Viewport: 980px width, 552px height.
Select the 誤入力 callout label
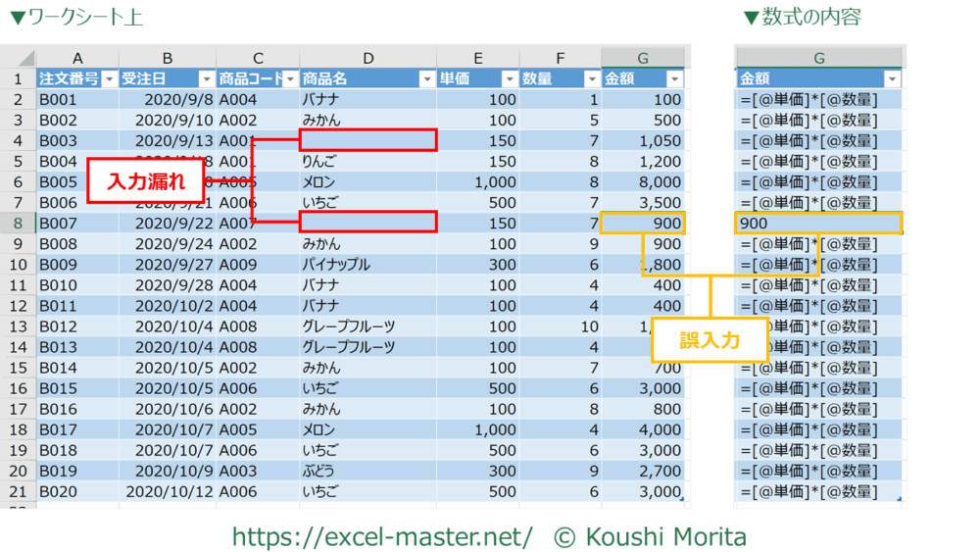(710, 340)
